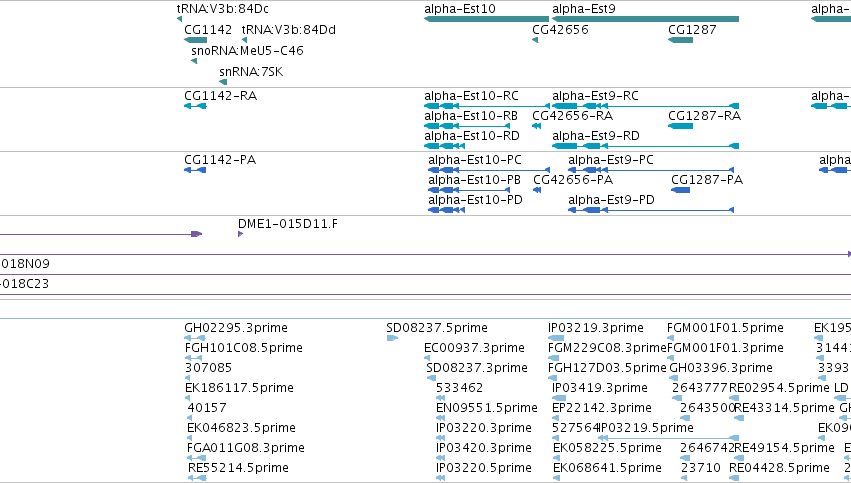Click the 307085 EST arrow
This screenshot has width=851, height=483.
click(188, 378)
